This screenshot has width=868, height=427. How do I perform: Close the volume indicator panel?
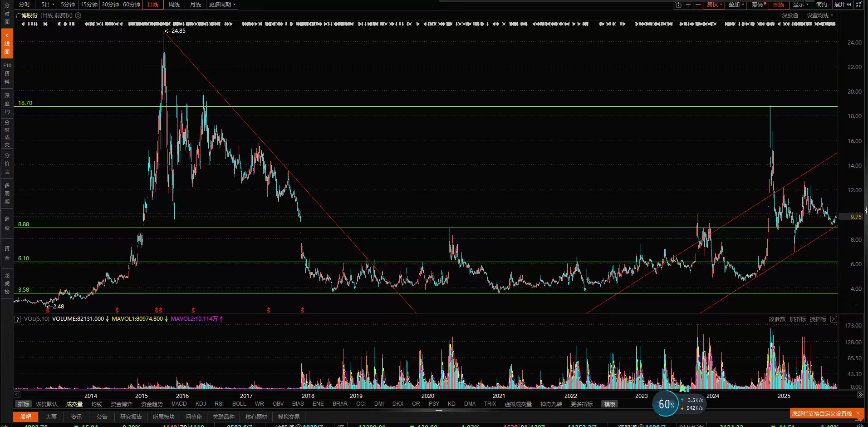834,319
